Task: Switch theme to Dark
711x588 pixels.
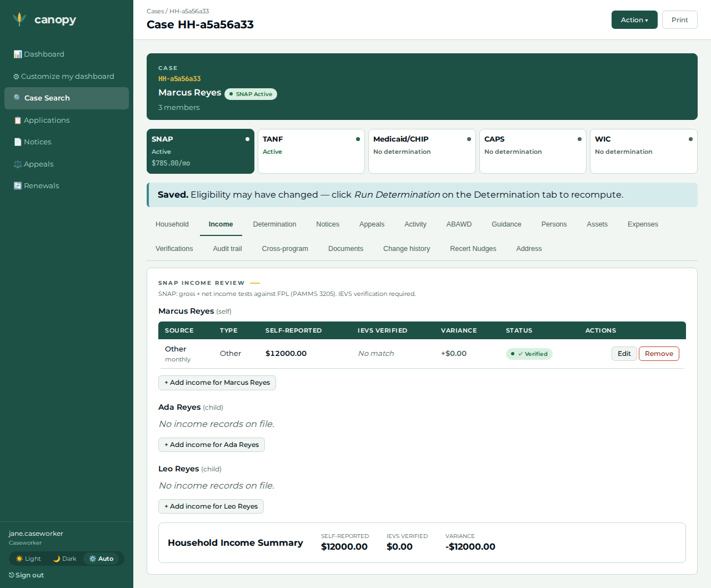Action: [64, 559]
